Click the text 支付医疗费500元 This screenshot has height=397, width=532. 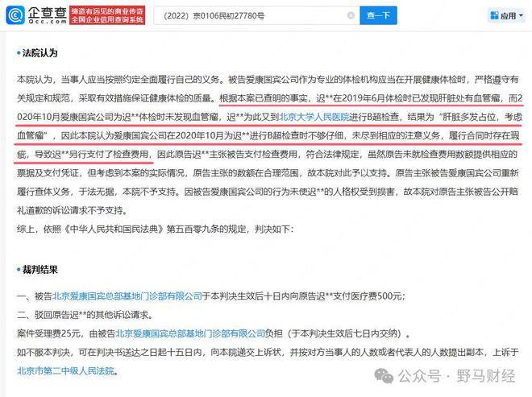pyautogui.click(x=368, y=296)
